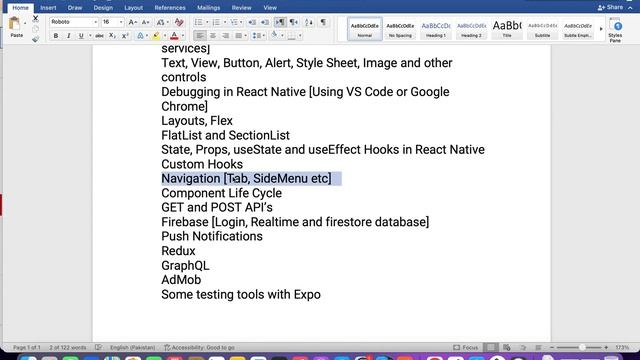Cut selection with the scissors icon
The height and width of the screenshot is (360, 640).
[x=36, y=18]
